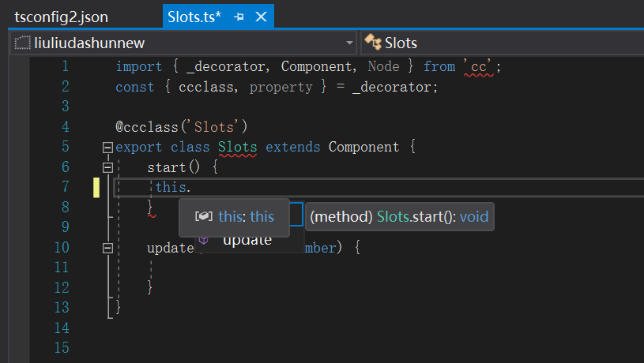This screenshot has height=363, width=644.
Task: Pin the Slots.ts tab
Action: (x=239, y=17)
